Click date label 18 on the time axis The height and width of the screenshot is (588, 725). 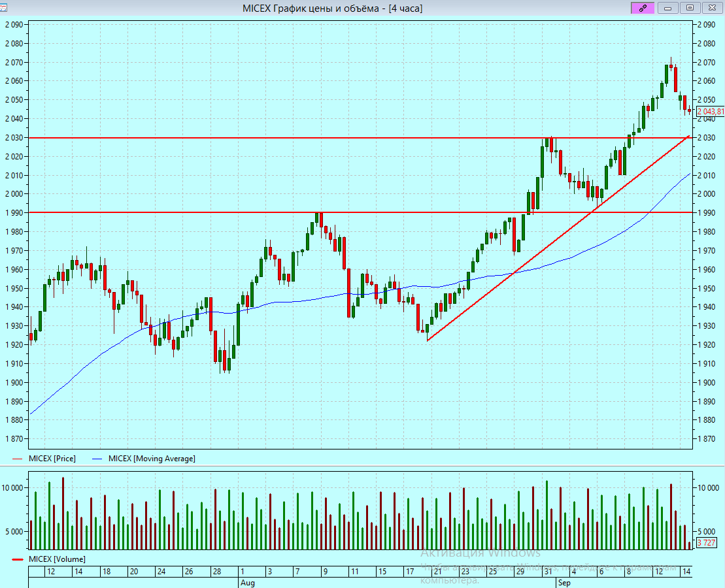click(107, 572)
